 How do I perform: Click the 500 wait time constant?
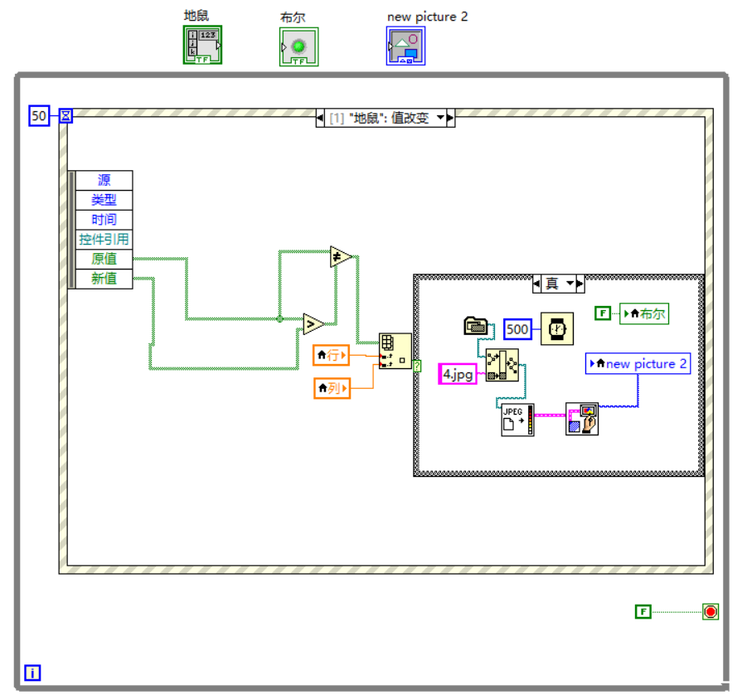coord(517,329)
